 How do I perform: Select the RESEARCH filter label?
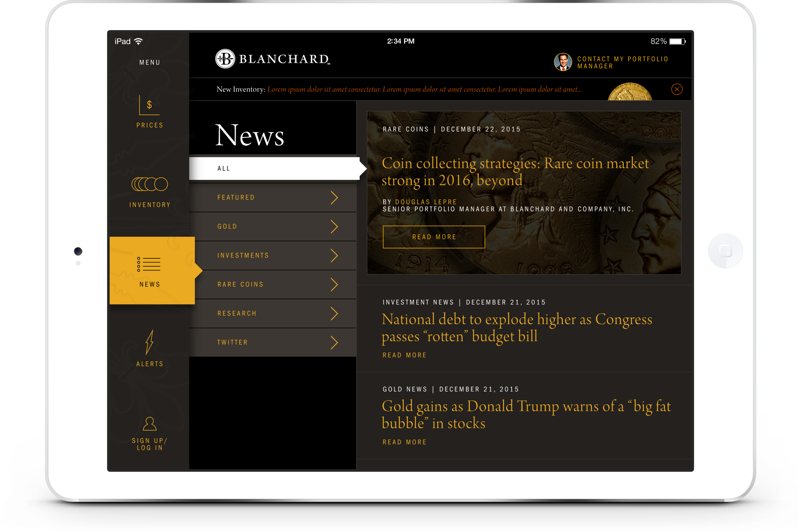pyautogui.click(x=237, y=313)
